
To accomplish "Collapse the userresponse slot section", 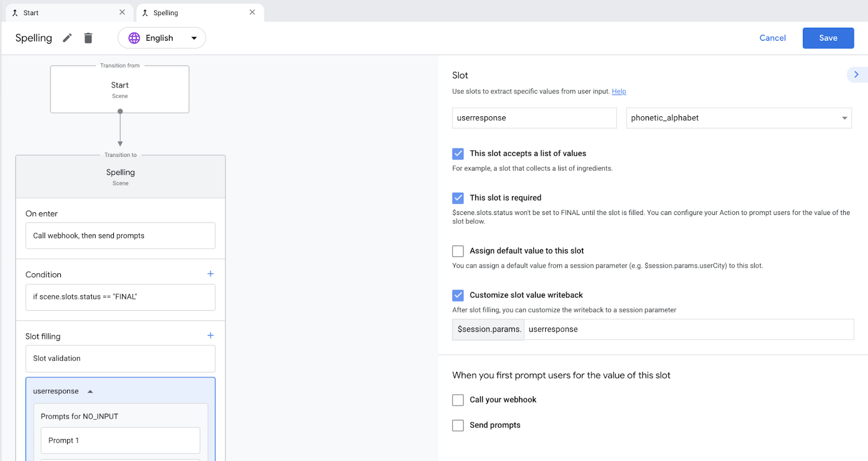I will click(91, 391).
